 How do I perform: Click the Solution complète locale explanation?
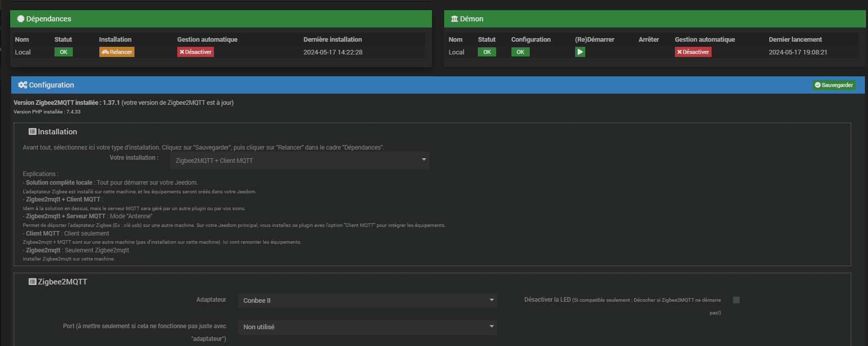110,183
